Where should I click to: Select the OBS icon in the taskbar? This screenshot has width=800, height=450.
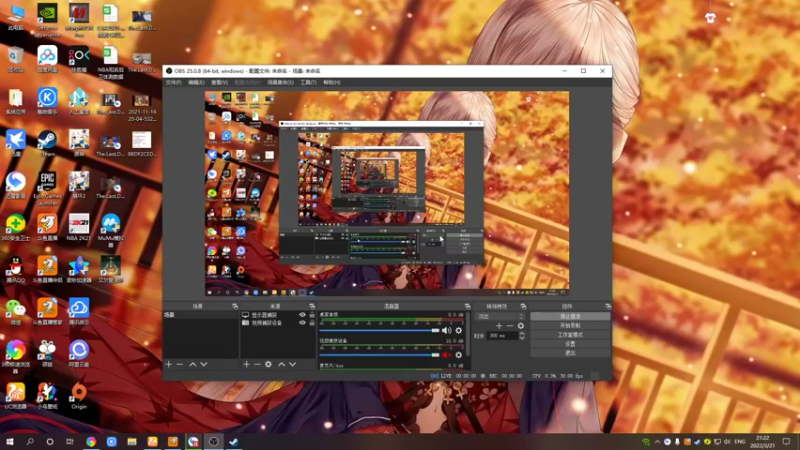tap(213, 441)
